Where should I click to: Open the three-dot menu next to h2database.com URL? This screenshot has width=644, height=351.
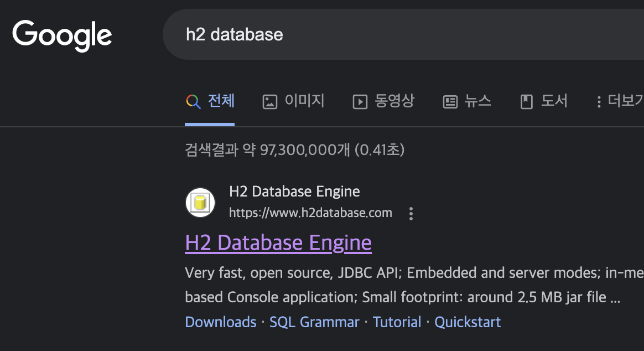pyautogui.click(x=411, y=213)
